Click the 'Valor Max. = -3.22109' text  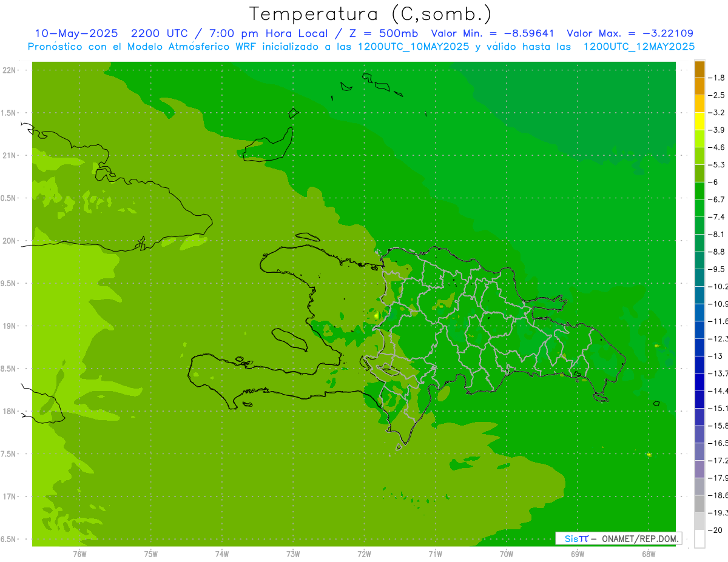click(x=630, y=33)
